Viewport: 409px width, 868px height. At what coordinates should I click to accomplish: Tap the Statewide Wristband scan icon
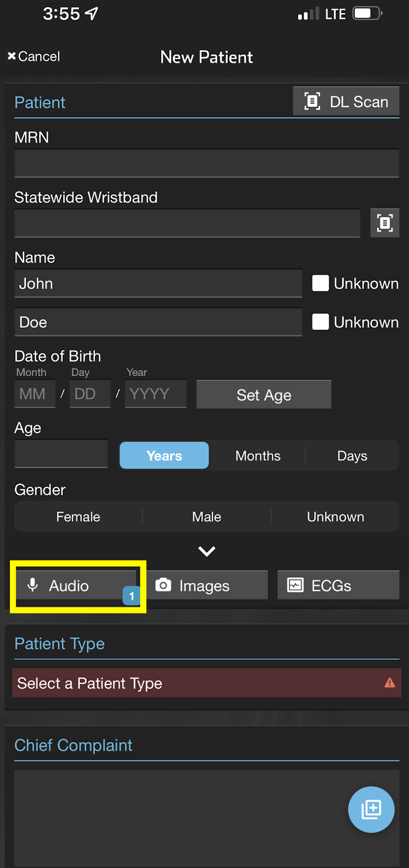click(x=385, y=223)
